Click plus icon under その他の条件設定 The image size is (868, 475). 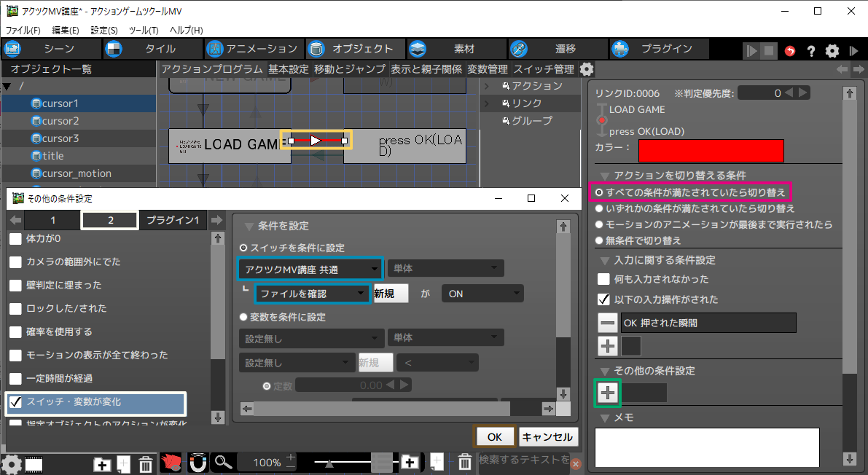tap(608, 393)
